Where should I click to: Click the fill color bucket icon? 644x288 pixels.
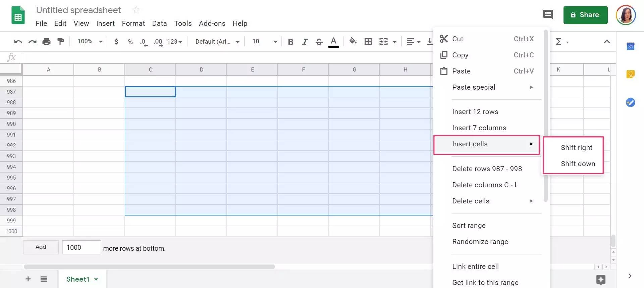(x=353, y=41)
